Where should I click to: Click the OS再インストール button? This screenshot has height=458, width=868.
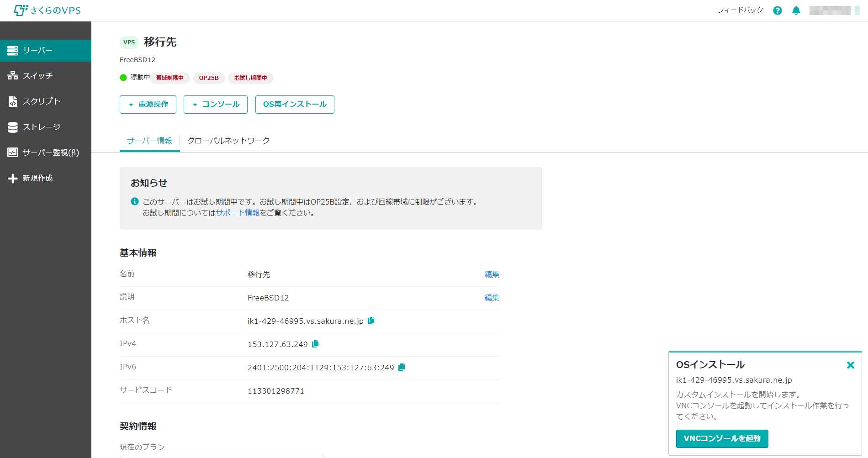[x=295, y=104]
